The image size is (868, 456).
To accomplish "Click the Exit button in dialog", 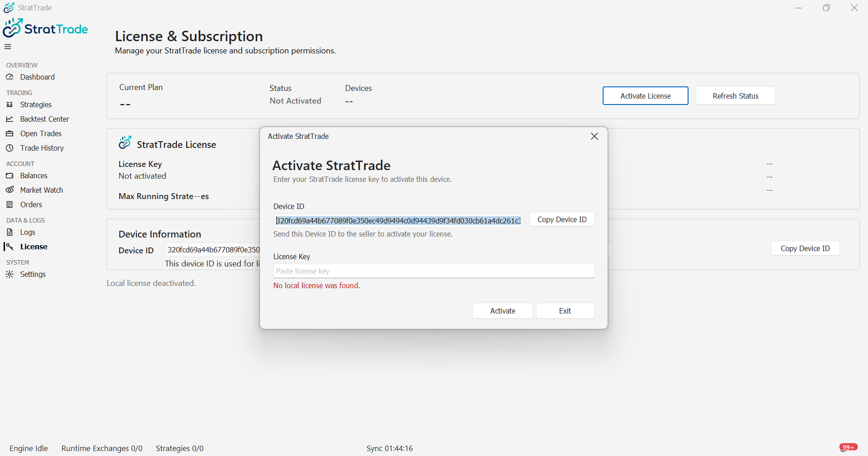I will click(565, 311).
